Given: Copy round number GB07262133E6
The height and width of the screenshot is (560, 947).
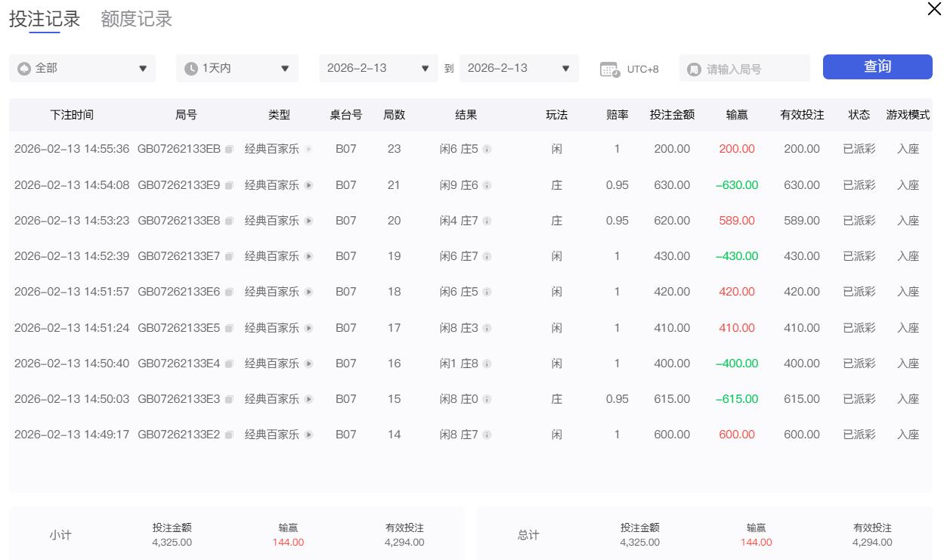Looking at the screenshot, I should tap(229, 292).
